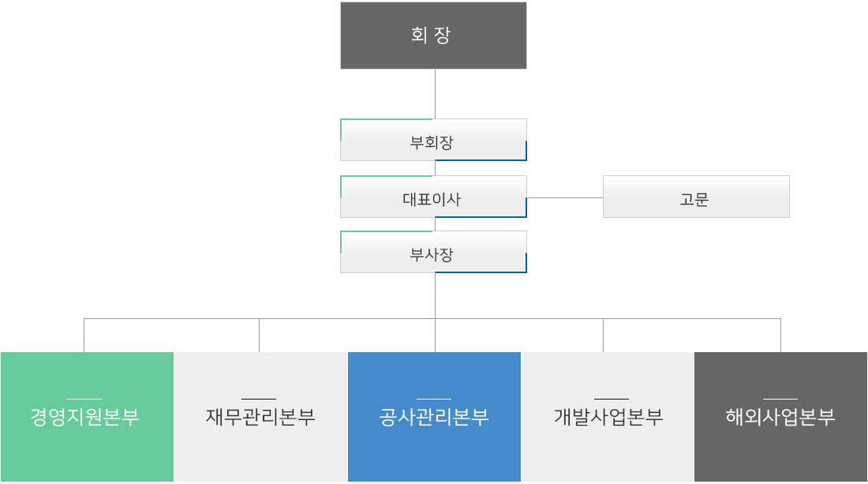Image resolution: width=868 pixels, height=484 pixels.
Task: Select the 부회장 box
Action: [433, 140]
